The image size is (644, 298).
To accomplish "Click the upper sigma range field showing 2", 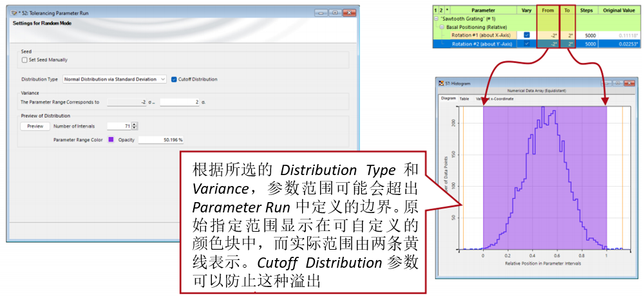I will (x=180, y=102).
